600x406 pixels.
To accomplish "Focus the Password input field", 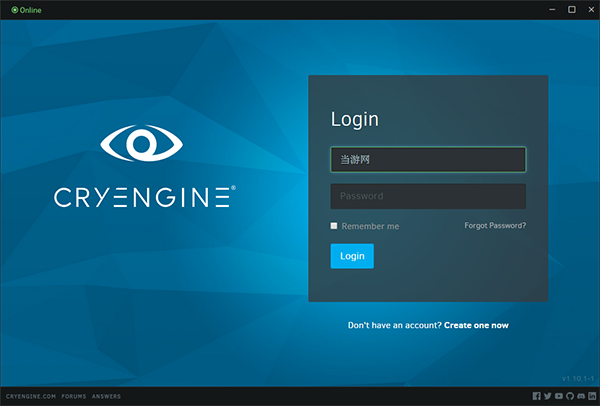I will (x=428, y=196).
